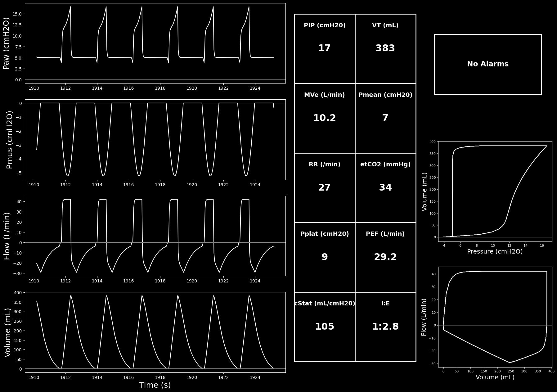This screenshot has height=392, width=557.
Task: Select the Volume (mL) waveform plot
Action: click(x=155, y=332)
